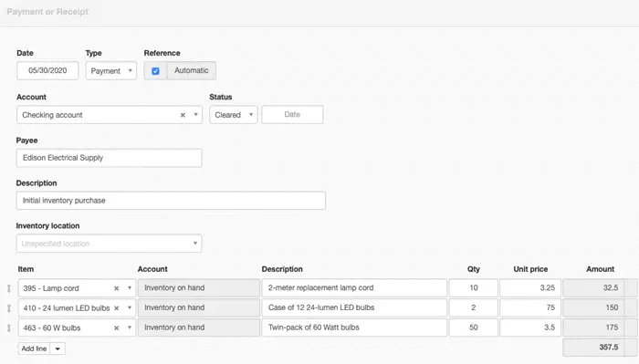The height and width of the screenshot is (364, 639).
Task: Click the Automatic reference label button
Action: pyautogui.click(x=191, y=71)
